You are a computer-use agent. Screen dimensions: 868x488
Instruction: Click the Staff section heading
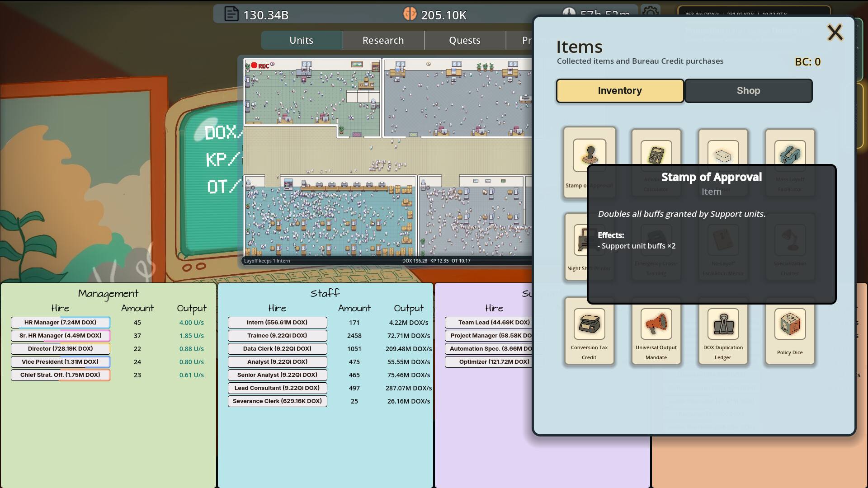325,294
